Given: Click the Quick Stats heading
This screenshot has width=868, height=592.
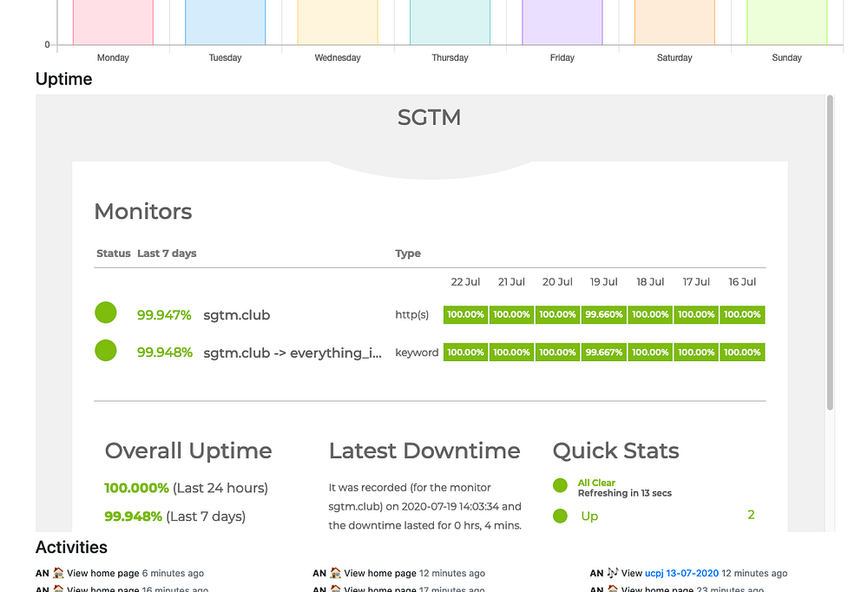Looking at the screenshot, I should pos(616,451).
